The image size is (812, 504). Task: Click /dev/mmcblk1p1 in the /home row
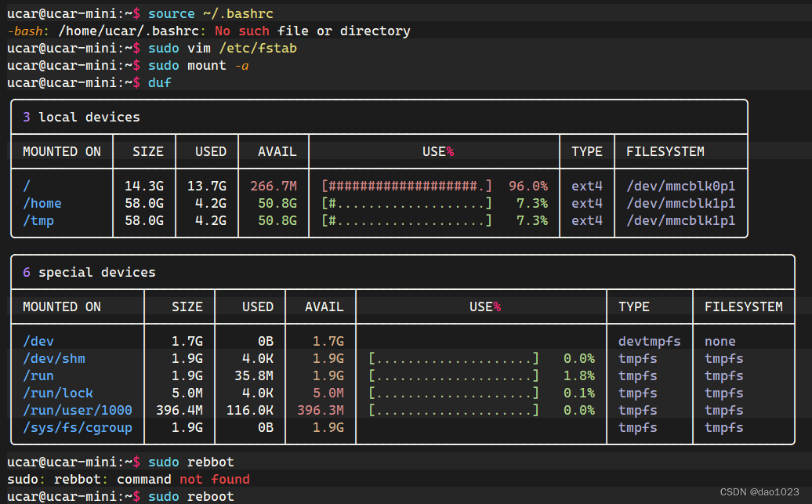pyautogui.click(x=680, y=204)
